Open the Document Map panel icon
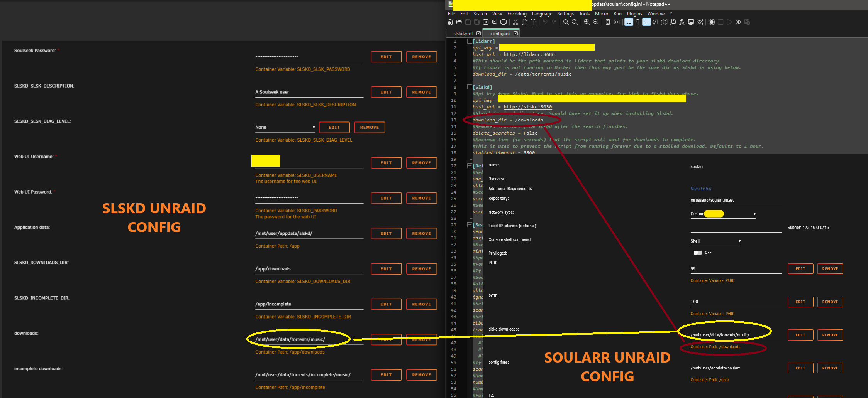868x398 pixels. pyautogui.click(x=664, y=22)
